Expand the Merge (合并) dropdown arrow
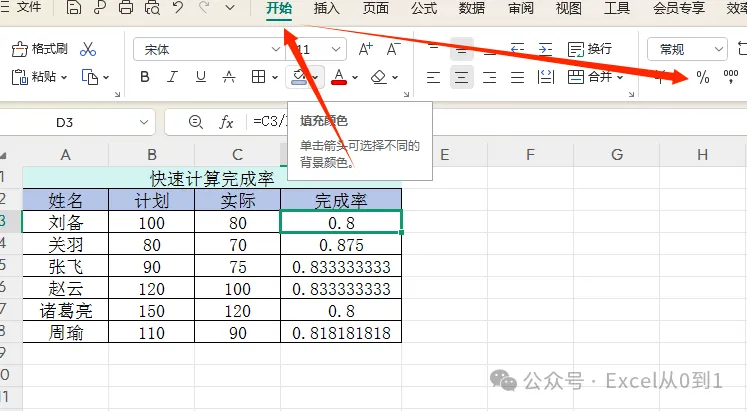This screenshot has height=411, width=747. tap(620, 77)
